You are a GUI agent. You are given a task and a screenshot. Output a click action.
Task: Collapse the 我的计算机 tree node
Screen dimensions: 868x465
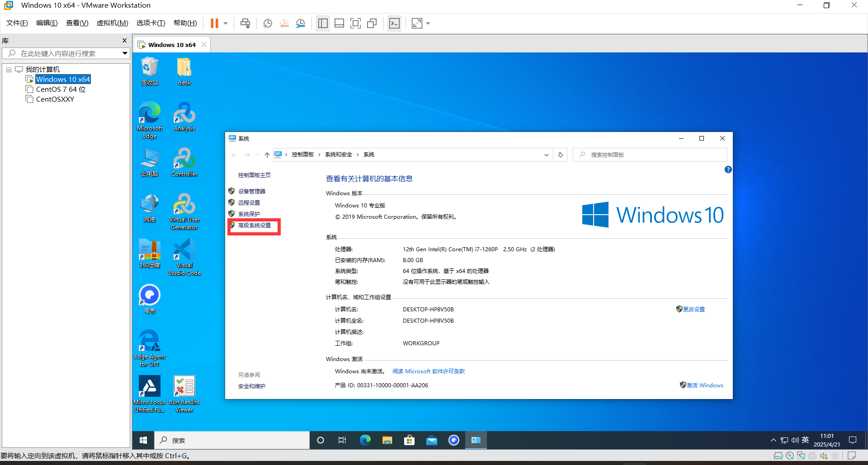click(9, 70)
